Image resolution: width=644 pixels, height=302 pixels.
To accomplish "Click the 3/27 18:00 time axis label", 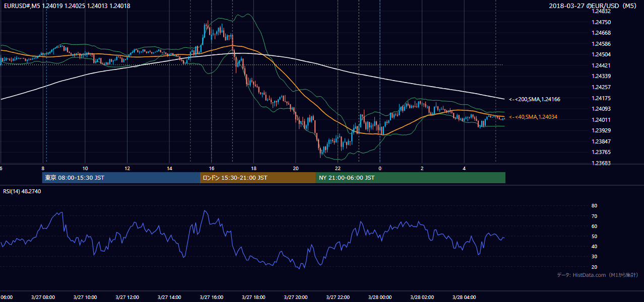I will coord(253,297).
